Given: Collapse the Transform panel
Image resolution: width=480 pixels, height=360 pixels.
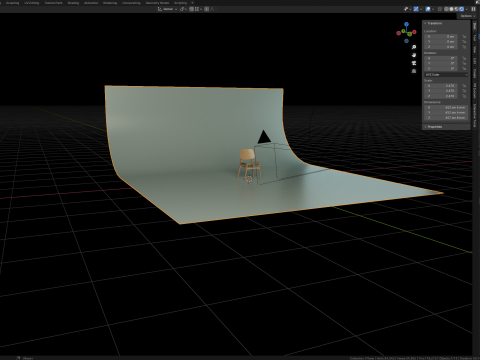Looking at the screenshot, I should pyautogui.click(x=446, y=23).
